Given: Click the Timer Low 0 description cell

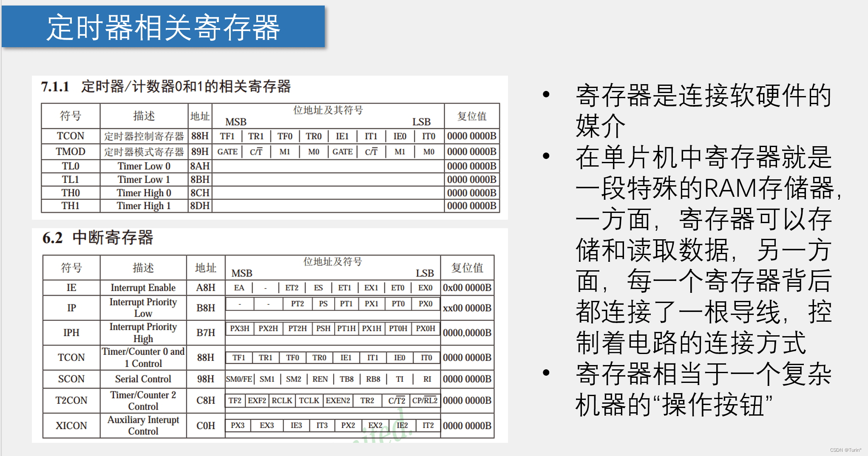Looking at the screenshot, I should [144, 166].
